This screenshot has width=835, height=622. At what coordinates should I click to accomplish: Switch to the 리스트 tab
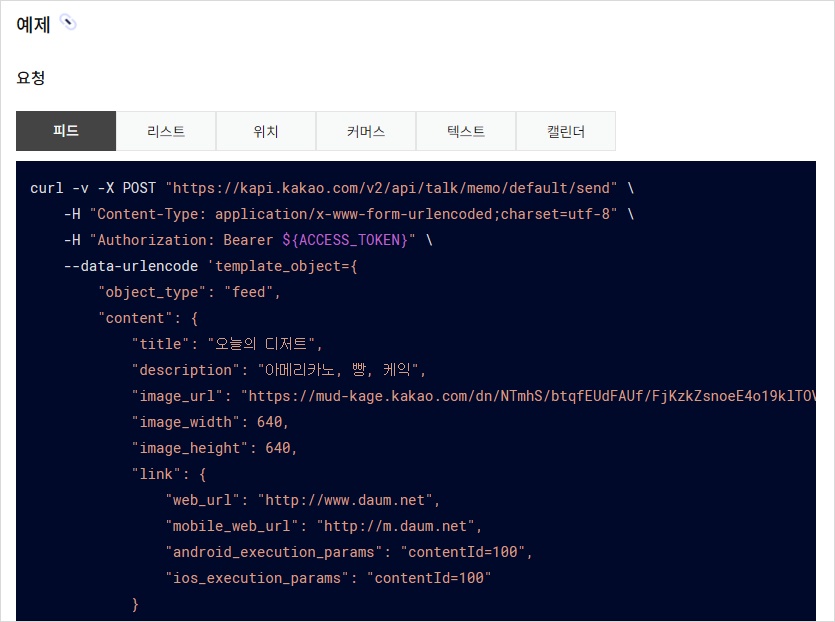[166, 131]
